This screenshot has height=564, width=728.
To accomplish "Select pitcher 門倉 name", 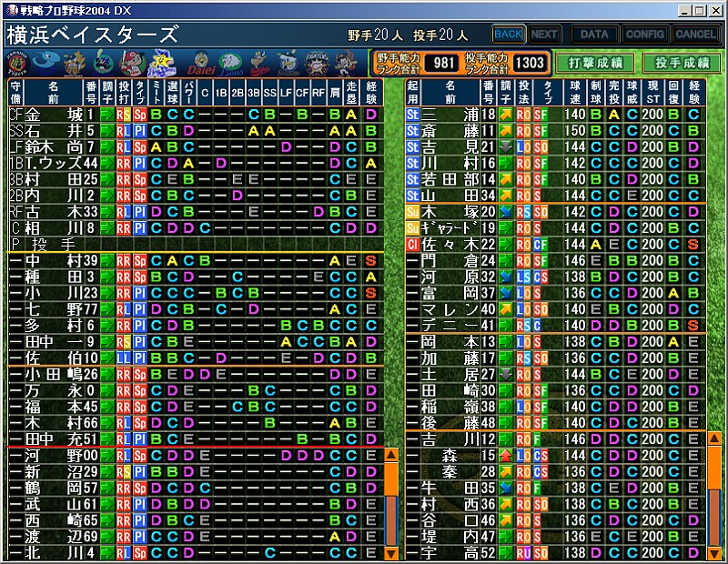I will (x=450, y=261).
